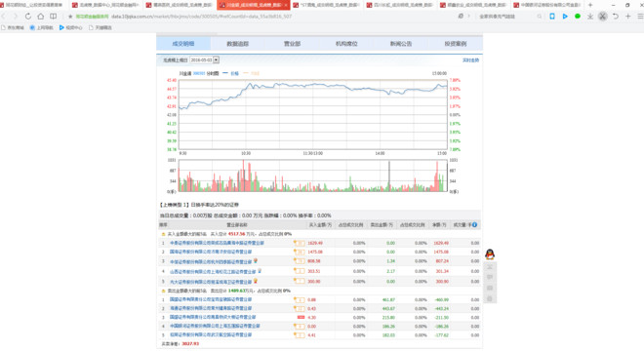Viewport: 644px width, 351px height.
Task: Open a new browser tab with plus
Action: click(590, 5)
